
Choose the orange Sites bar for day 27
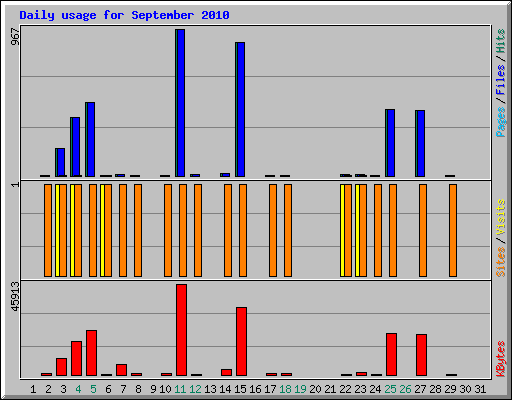point(423,230)
